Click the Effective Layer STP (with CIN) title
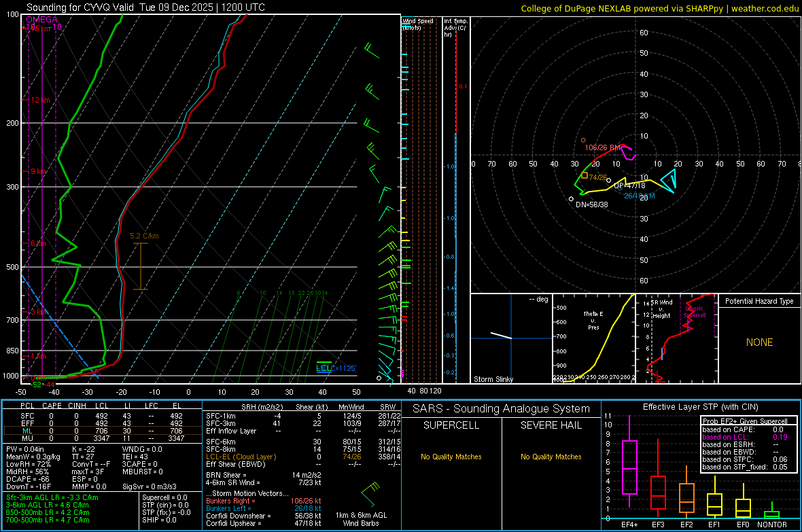802x532 pixels. [x=700, y=407]
